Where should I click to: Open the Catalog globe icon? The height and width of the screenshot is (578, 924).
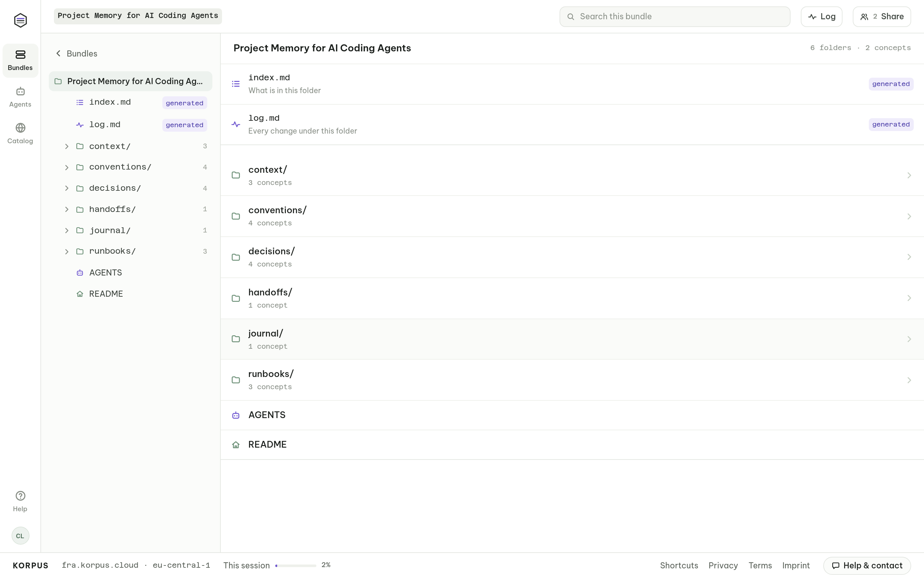(20, 128)
